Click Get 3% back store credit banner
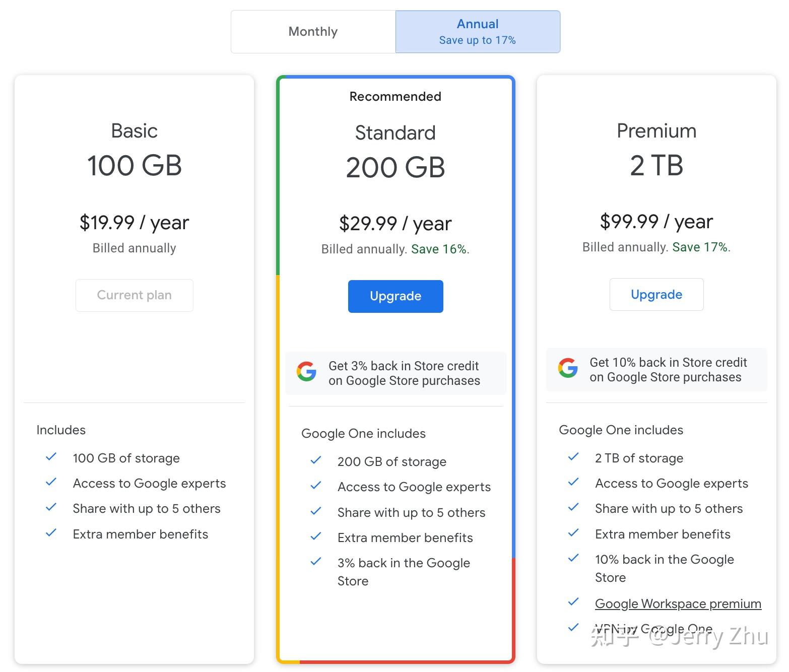Image resolution: width=789 pixels, height=672 pixels. tap(395, 373)
